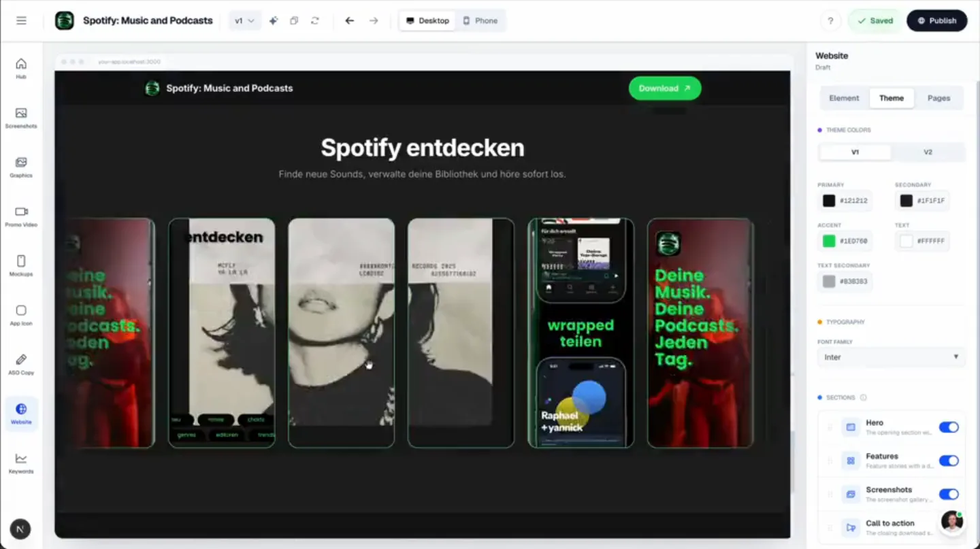Select Website in the sidebar

21,414
